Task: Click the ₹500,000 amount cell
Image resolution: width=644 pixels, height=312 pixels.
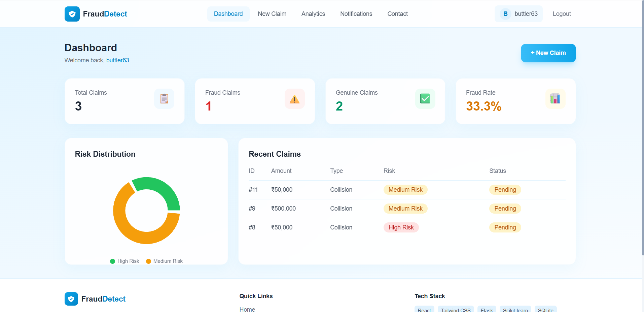Action: coord(284,209)
